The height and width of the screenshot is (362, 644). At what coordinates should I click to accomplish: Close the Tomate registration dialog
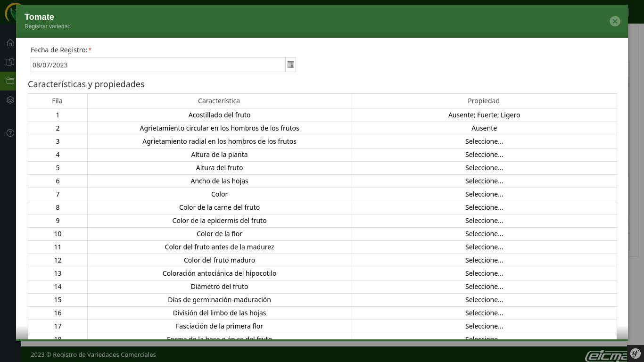pyautogui.click(x=615, y=21)
